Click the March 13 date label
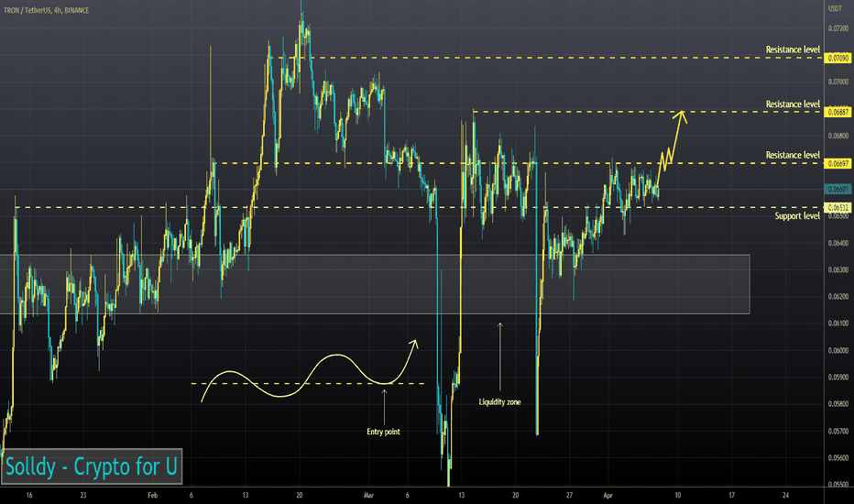The height and width of the screenshot is (504, 854). [461, 495]
